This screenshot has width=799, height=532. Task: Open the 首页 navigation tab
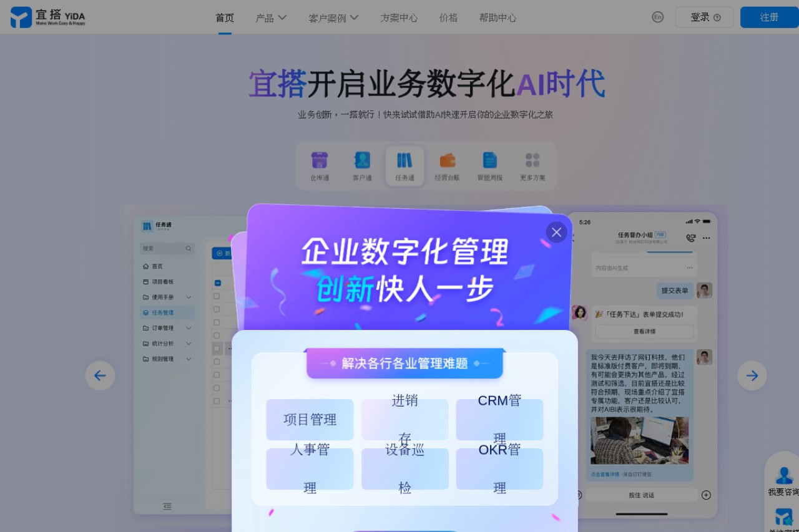click(225, 17)
